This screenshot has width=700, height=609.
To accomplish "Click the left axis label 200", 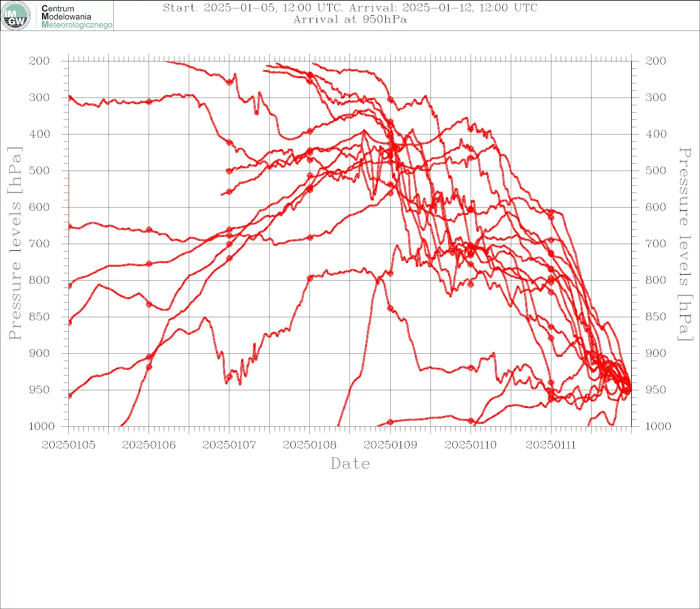I will pyautogui.click(x=40, y=61).
